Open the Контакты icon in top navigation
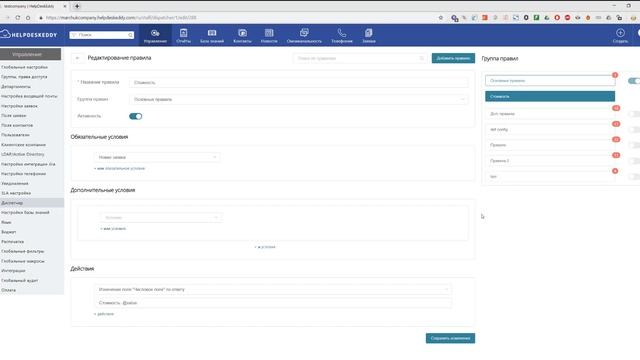This screenshot has height=360, width=640. click(242, 36)
